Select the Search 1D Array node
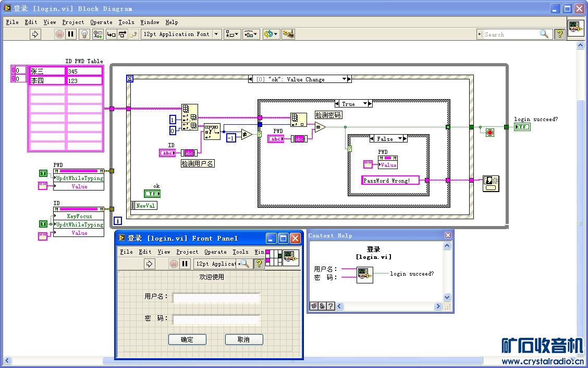 pyautogui.click(x=212, y=132)
